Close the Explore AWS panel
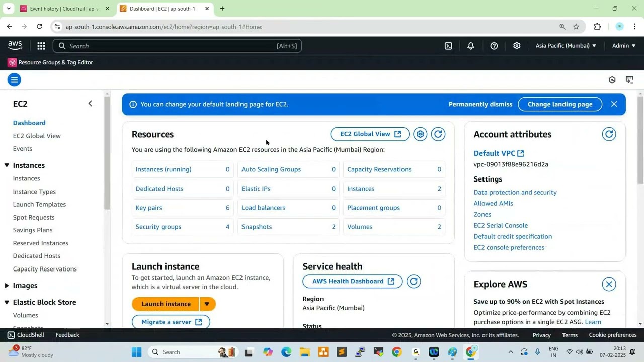Image resolution: width=644 pixels, height=362 pixels. 609,284
